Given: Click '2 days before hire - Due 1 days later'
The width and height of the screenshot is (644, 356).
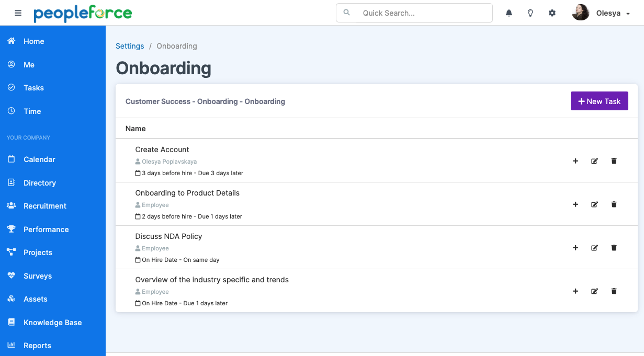Looking at the screenshot, I should (x=192, y=216).
